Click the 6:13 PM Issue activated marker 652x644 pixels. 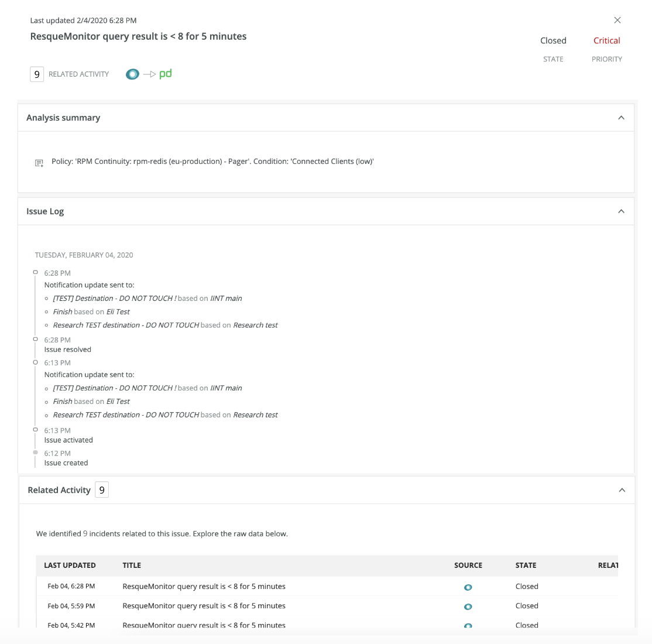click(x=35, y=430)
